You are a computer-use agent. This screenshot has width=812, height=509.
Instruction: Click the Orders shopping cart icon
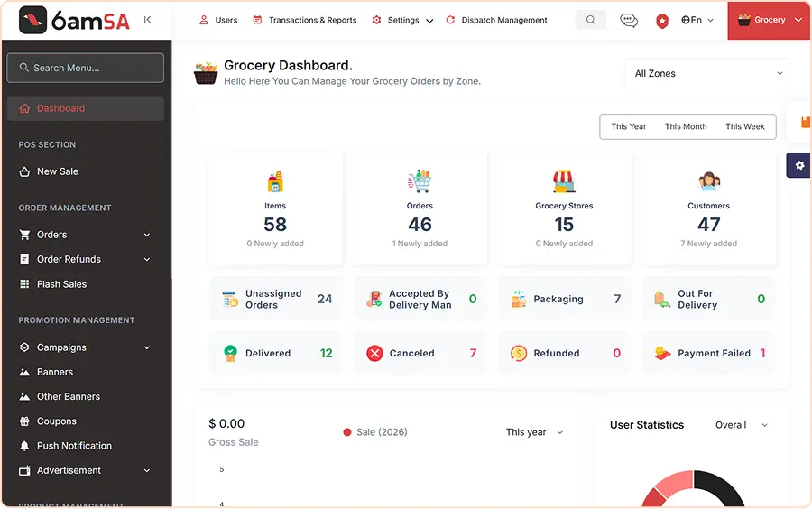point(420,181)
